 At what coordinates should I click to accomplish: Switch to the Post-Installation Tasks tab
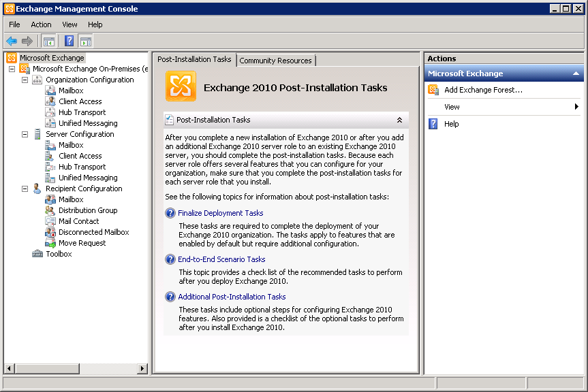click(x=194, y=59)
